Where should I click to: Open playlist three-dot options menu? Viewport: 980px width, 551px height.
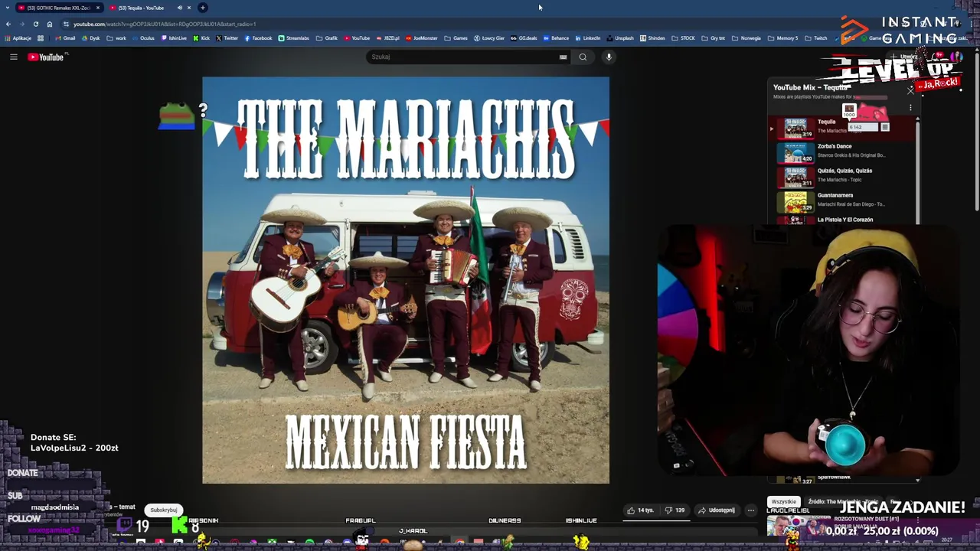[x=910, y=108]
